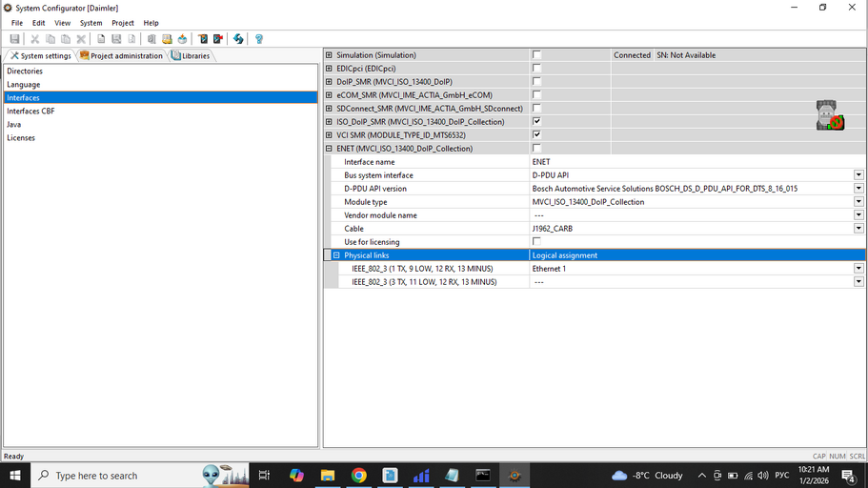Open the notification center icon
868x488 pixels.
[848, 476]
